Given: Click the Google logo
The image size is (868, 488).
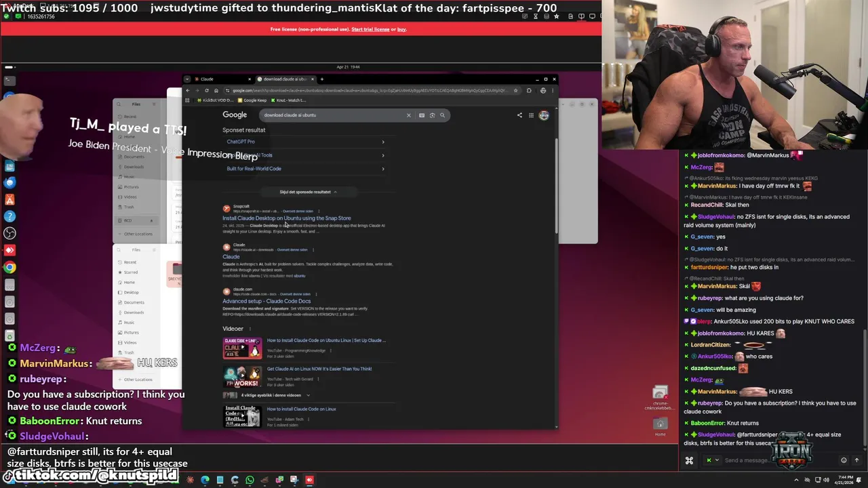Looking at the screenshot, I should (235, 115).
